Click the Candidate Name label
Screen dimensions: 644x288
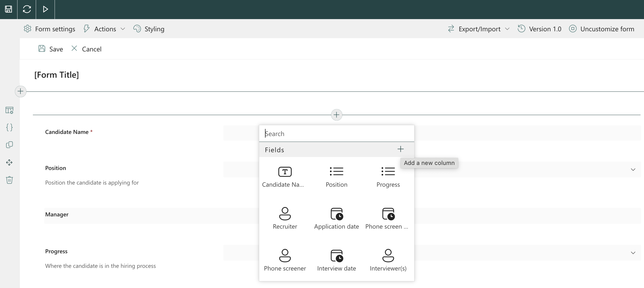(x=67, y=132)
